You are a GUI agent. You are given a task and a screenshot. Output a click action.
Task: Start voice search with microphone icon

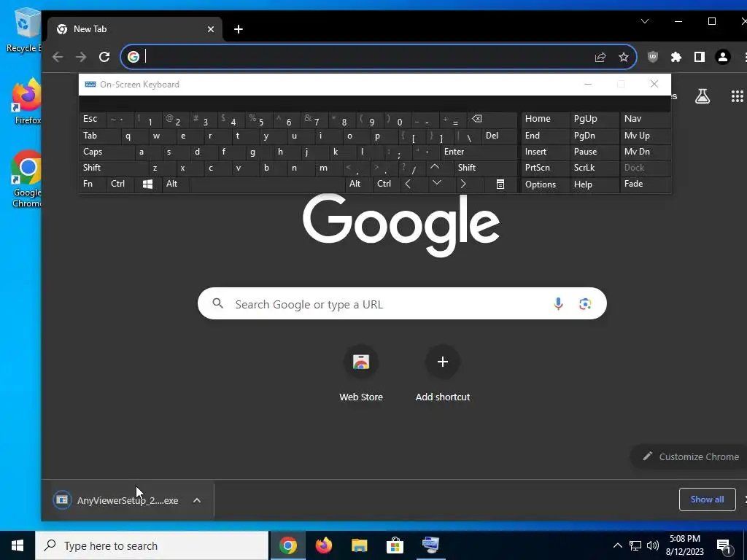pos(558,304)
